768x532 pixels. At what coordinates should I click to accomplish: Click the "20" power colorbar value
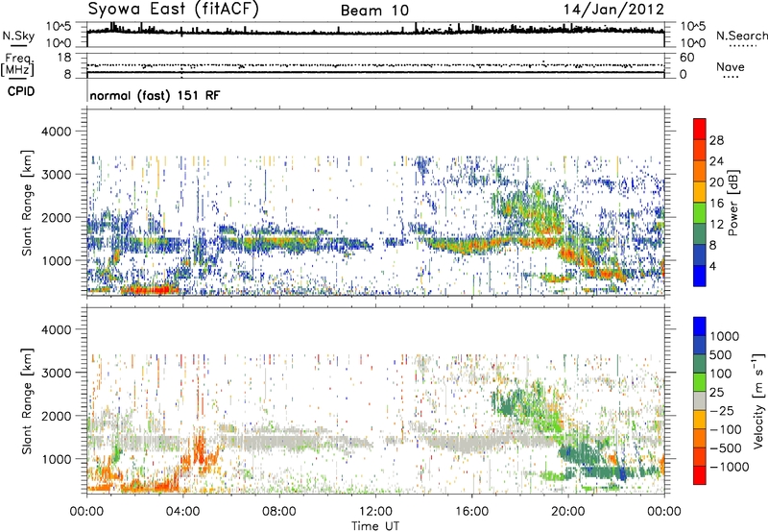point(716,182)
